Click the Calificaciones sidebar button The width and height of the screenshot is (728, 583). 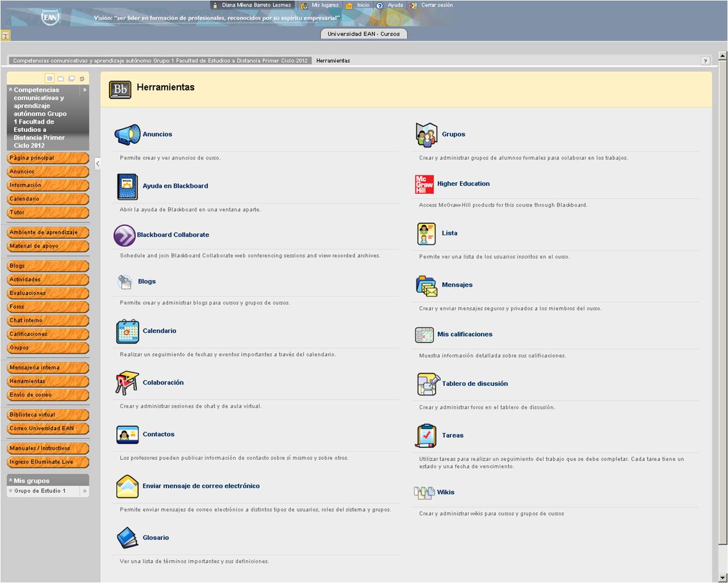[48, 334]
